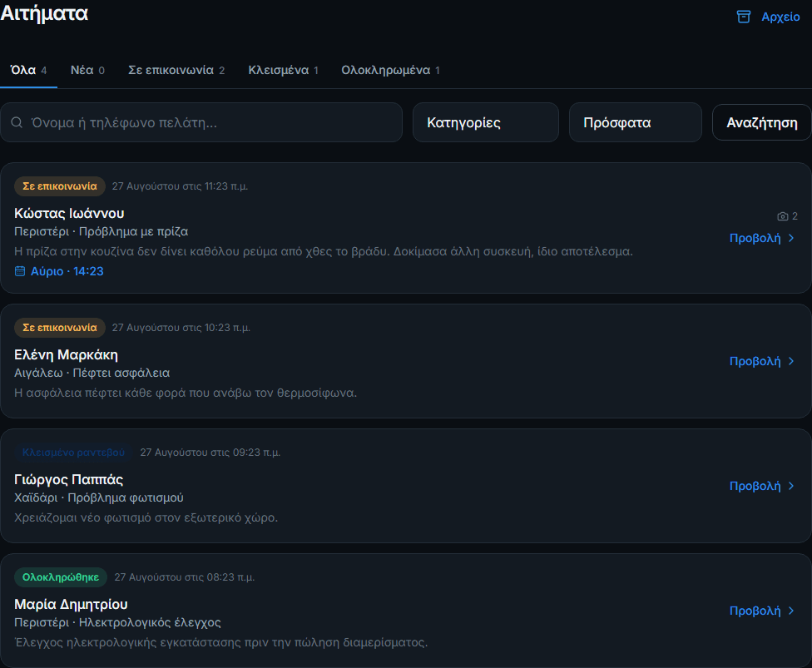Click chevron arrow on Ελένη Μαρκάκη row

coord(790,361)
